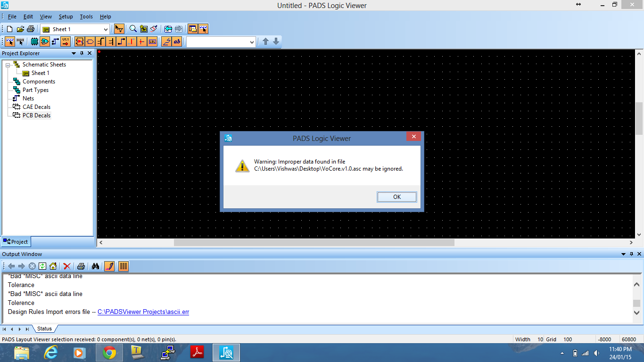Toggle the Output Window toolbar button
Image resolution: width=644 pixels, height=362 pixels.
[x=203, y=29]
